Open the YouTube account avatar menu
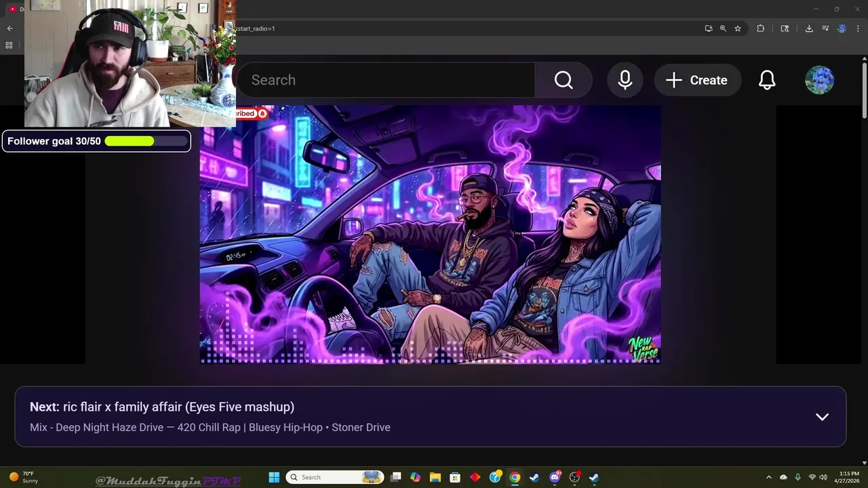Image resolution: width=868 pixels, height=488 pixels. (x=819, y=80)
